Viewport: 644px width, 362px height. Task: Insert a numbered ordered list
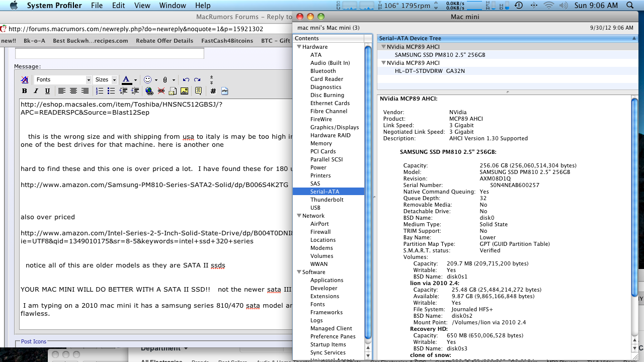coord(100,91)
